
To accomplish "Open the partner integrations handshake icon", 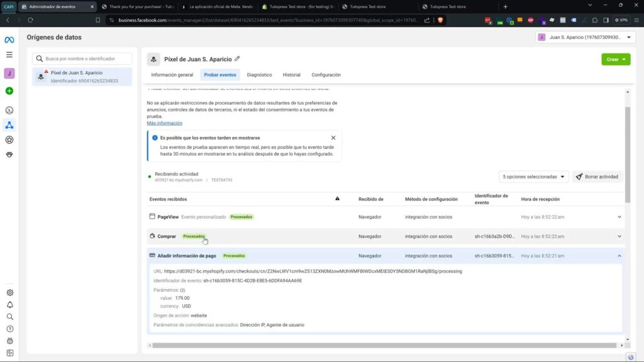I will point(9,155).
